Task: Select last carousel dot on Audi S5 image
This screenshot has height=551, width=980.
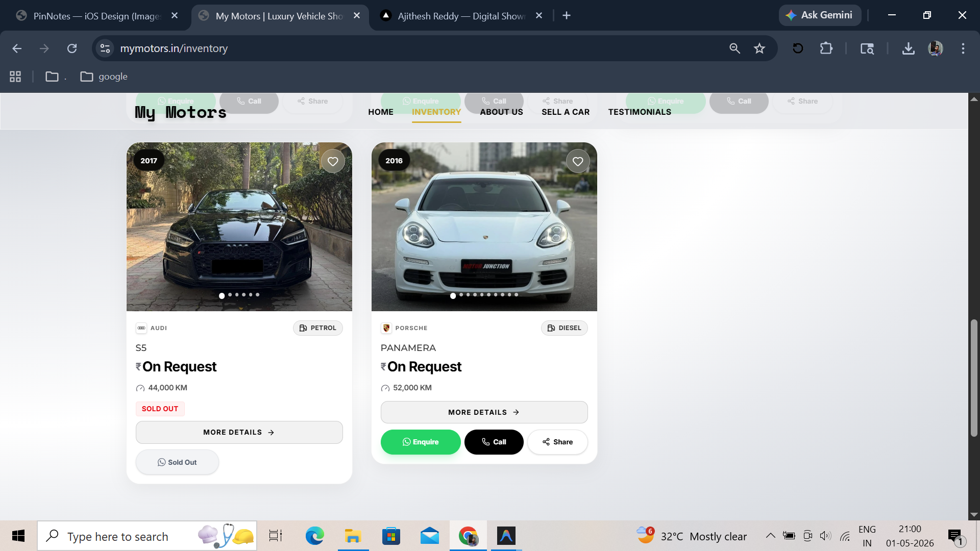Action: 258,295
